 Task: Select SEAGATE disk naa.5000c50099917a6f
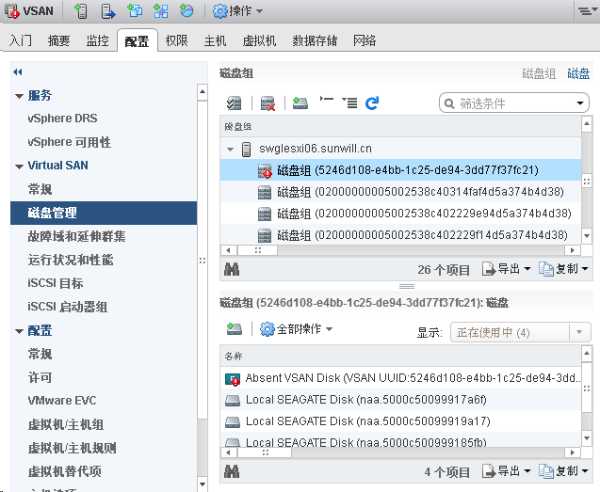tap(400, 400)
